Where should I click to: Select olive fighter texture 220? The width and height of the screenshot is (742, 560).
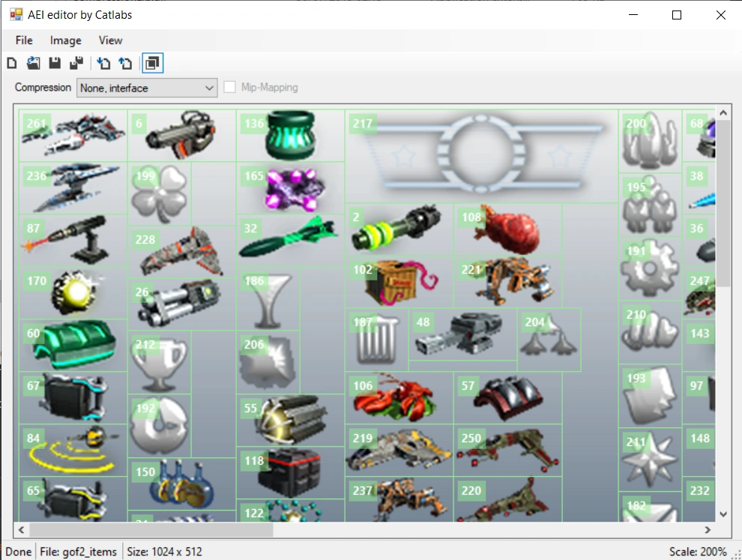(508, 499)
